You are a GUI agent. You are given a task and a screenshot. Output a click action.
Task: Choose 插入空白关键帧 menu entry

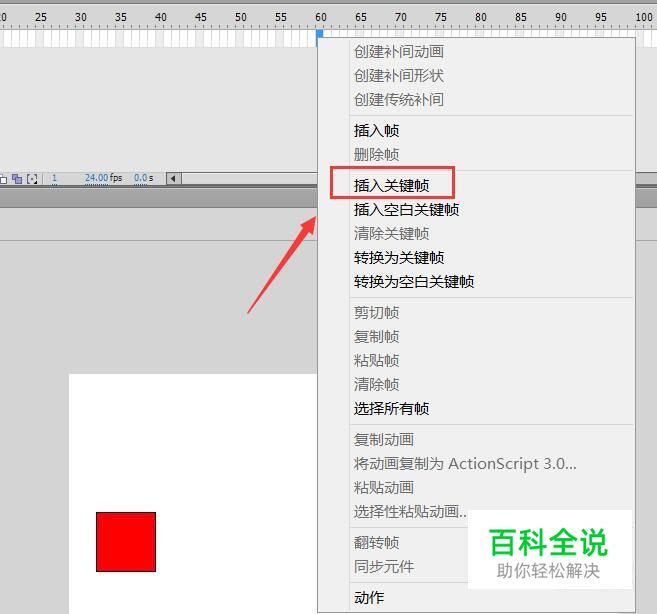click(406, 210)
